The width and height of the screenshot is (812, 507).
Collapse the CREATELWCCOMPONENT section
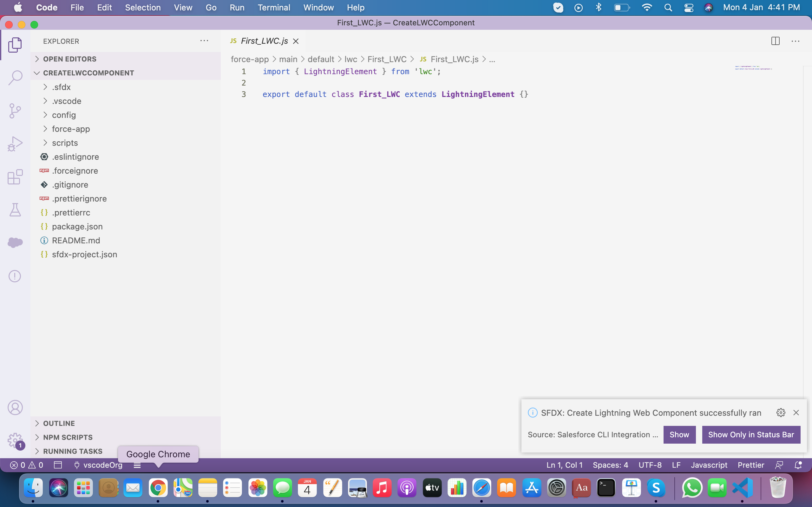[x=88, y=73]
